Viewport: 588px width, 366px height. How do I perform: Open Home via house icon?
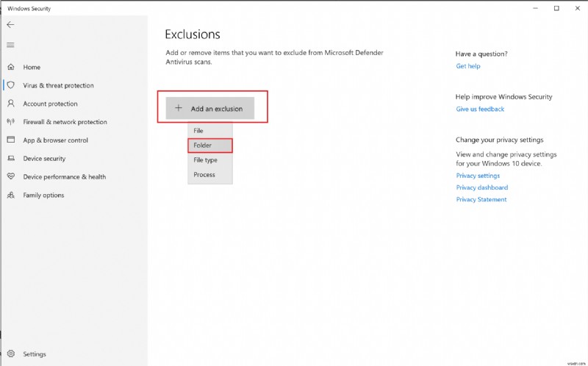[x=11, y=67]
